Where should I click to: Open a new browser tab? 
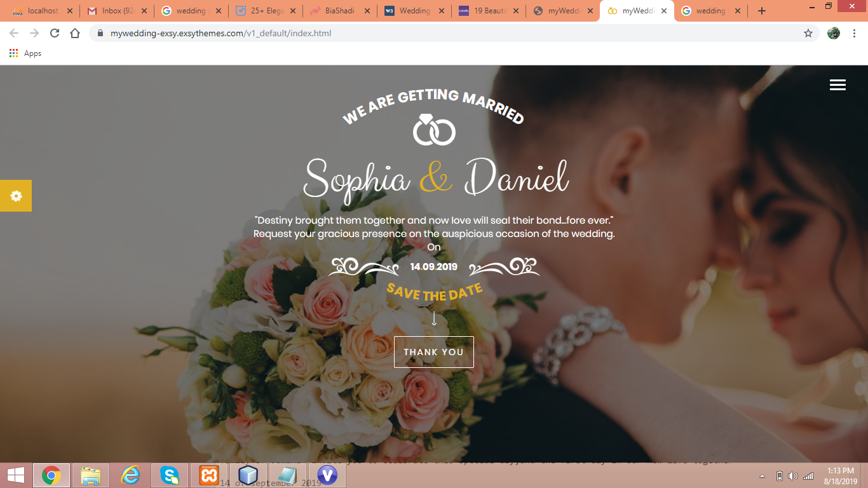point(762,11)
